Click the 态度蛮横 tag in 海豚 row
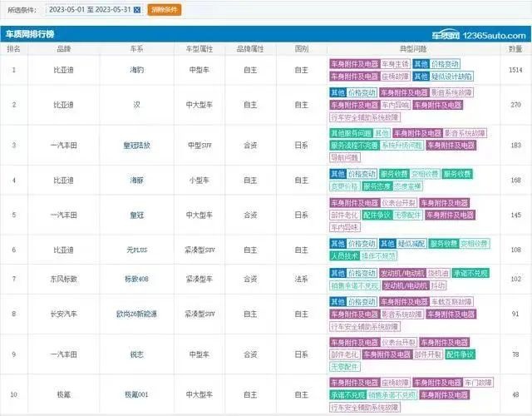Image resolution: width=532 pixels, height=416 pixels. 407,186
